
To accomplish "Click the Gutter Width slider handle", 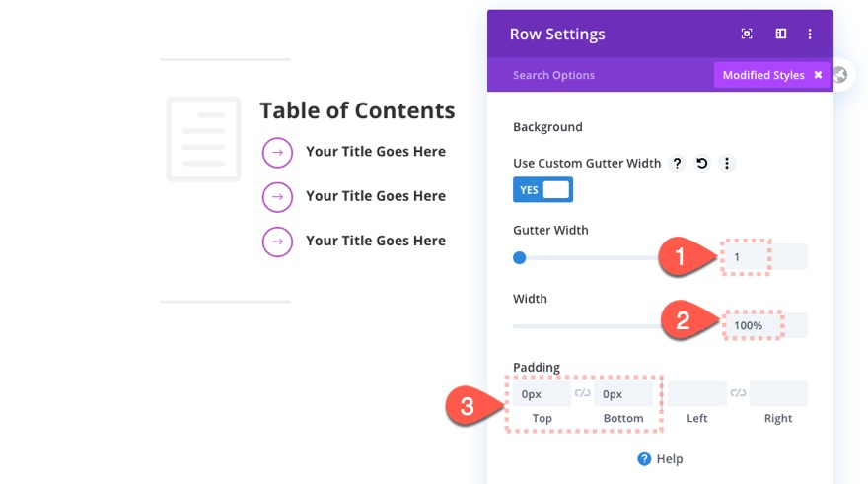I will pyautogui.click(x=520, y=258).
